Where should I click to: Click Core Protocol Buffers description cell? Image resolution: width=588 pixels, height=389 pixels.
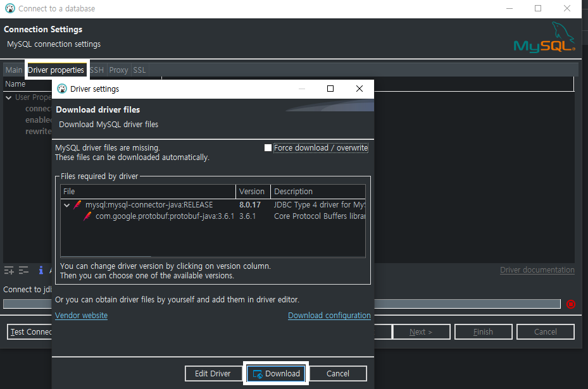point(319,216)
